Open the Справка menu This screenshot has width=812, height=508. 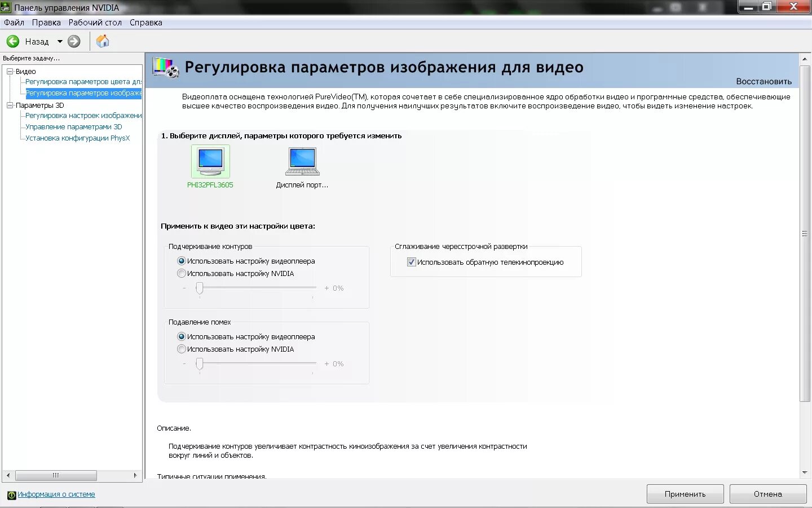[146, 23]
